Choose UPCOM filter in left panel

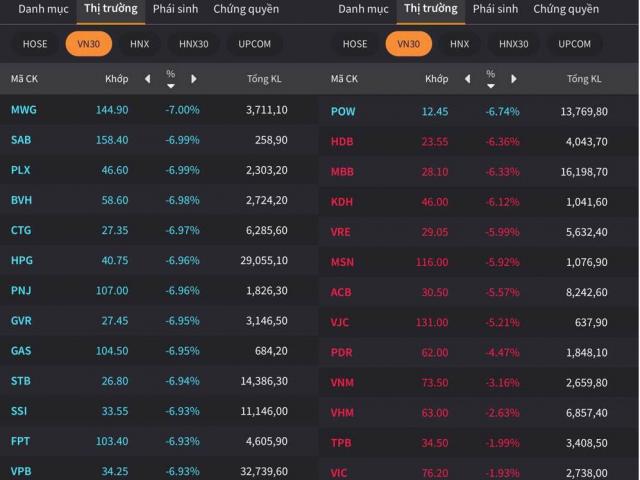pyautogui.click(x=254, y=44)
